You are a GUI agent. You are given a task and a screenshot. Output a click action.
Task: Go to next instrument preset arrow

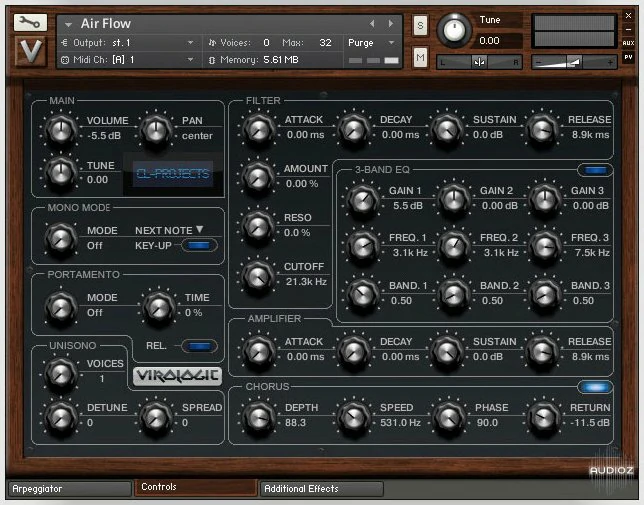[390, 24]
